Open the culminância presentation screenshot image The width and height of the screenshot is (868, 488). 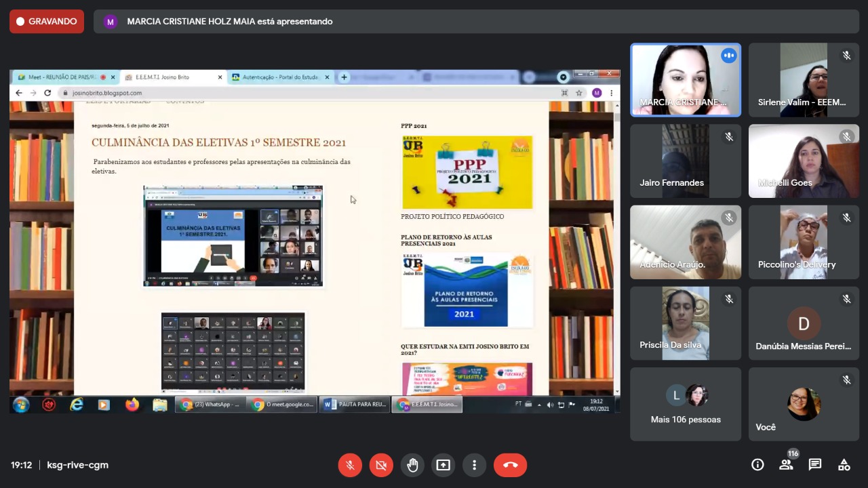233,236
